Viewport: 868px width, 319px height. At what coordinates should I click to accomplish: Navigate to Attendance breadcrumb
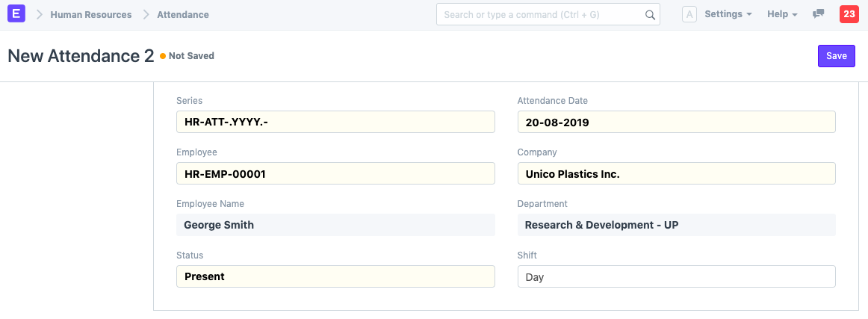click(183, 14)
